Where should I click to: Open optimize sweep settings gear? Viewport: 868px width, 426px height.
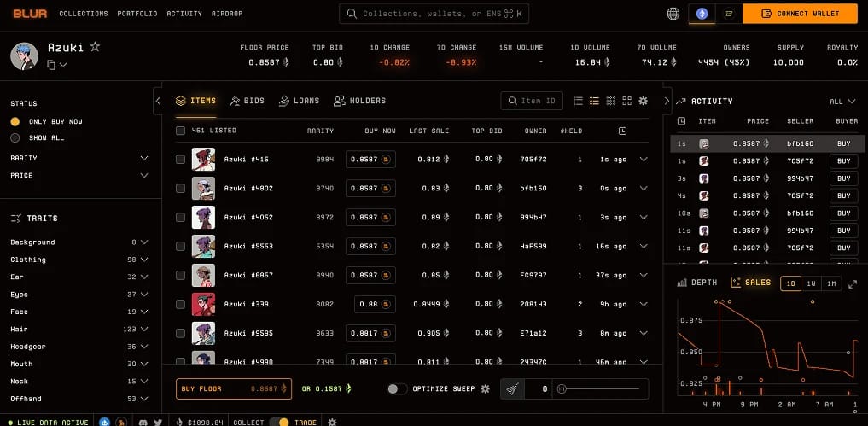485,389
